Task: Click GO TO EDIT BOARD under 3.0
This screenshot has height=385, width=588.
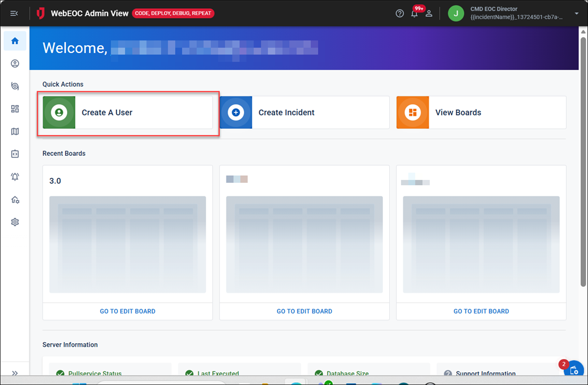Action: (x=128, y=311)
